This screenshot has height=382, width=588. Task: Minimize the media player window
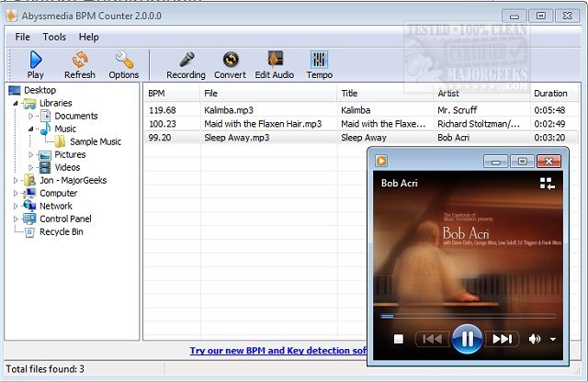pyautogui.click(x=496, y=162)
